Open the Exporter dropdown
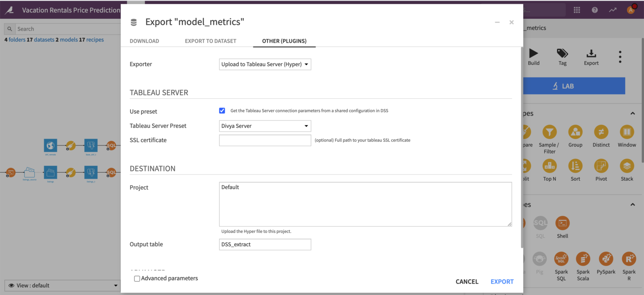This screenshot has width=644, height=295. point(265,64)
